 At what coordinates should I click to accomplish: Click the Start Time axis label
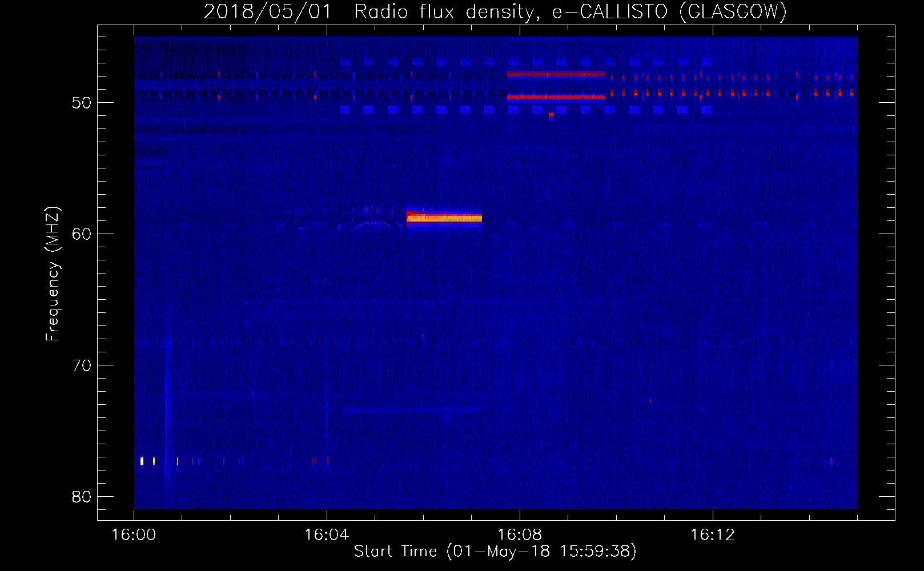495,551
